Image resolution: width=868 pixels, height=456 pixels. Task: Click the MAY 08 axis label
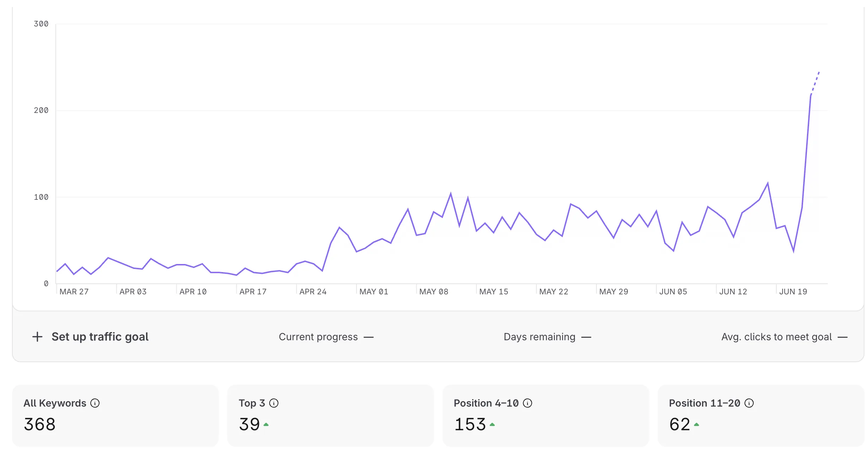pyautogui.click(x=434, y=292)
